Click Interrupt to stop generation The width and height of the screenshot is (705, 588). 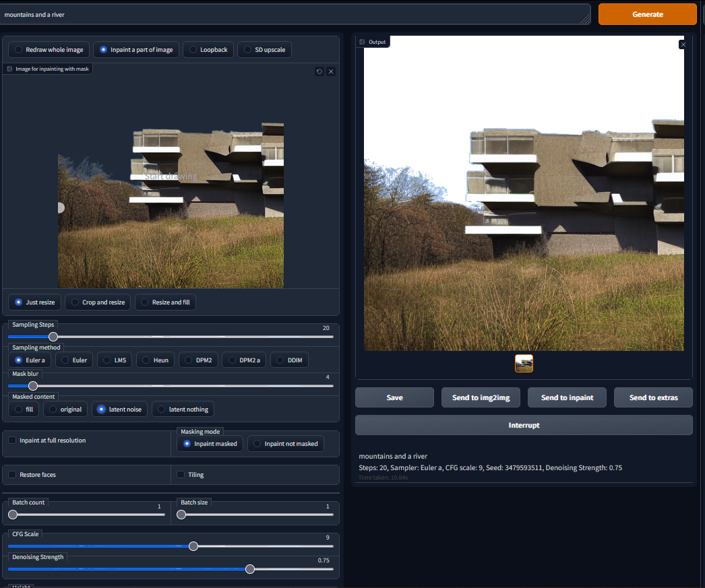click(x=524, y=425)
